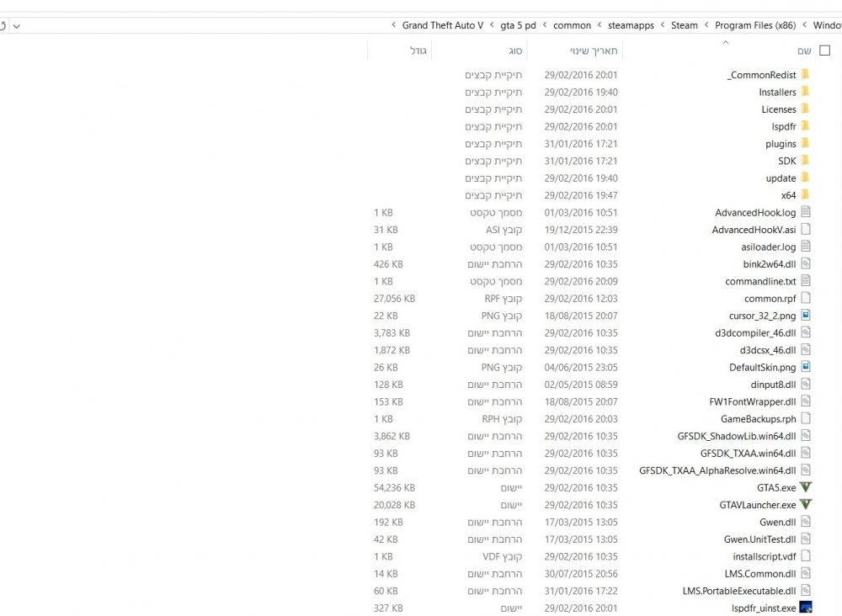Select file d3dcsx_46.dll

coord(768,350)
